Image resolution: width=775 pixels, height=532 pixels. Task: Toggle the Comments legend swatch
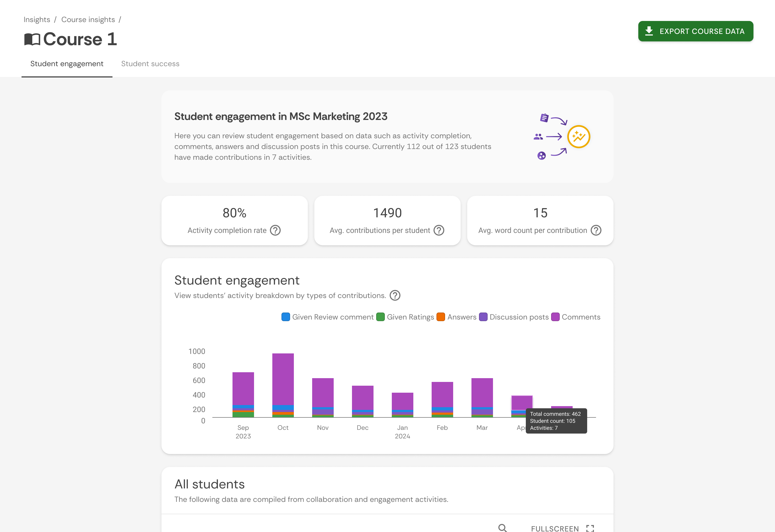(x=555, y=317)
